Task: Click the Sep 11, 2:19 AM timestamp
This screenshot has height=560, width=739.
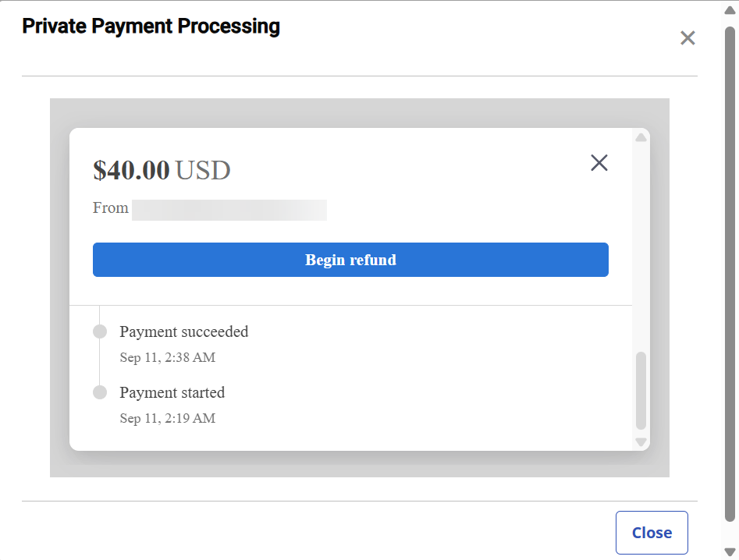Action: coord(167,419)
